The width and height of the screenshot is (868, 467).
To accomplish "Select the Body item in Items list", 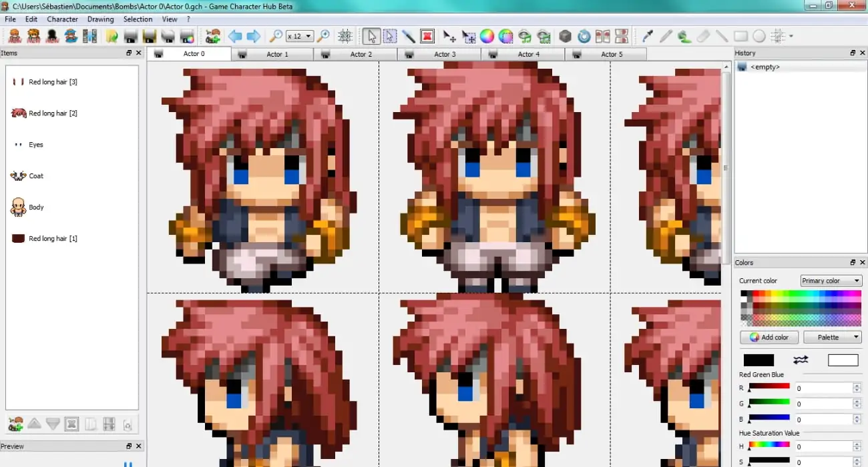I will click(27, 207).
